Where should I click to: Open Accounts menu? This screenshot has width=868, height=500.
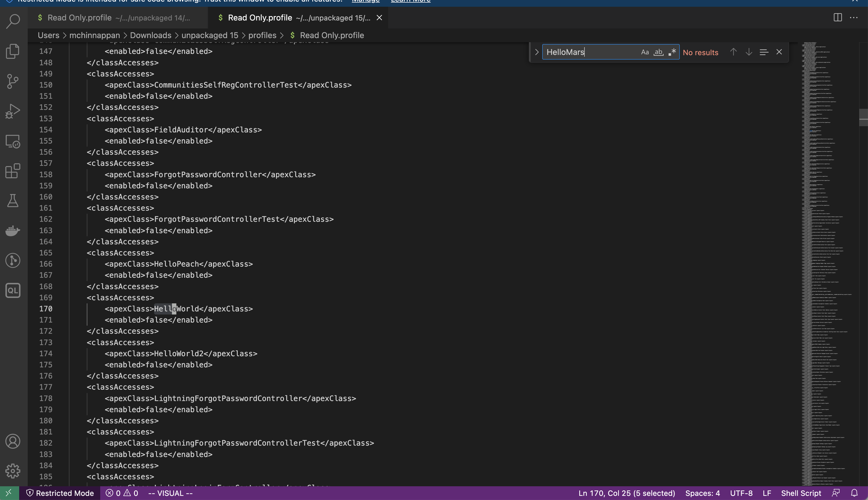13,441
